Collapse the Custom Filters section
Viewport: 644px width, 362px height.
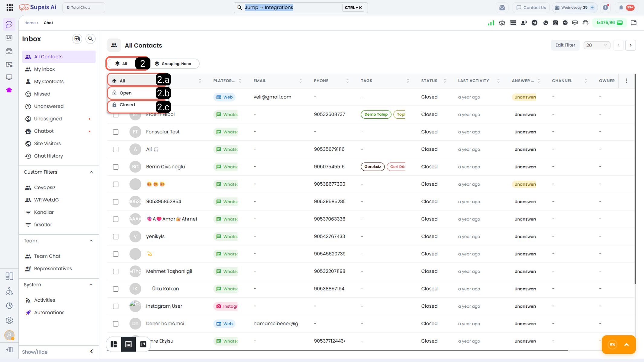coord(91,172)
